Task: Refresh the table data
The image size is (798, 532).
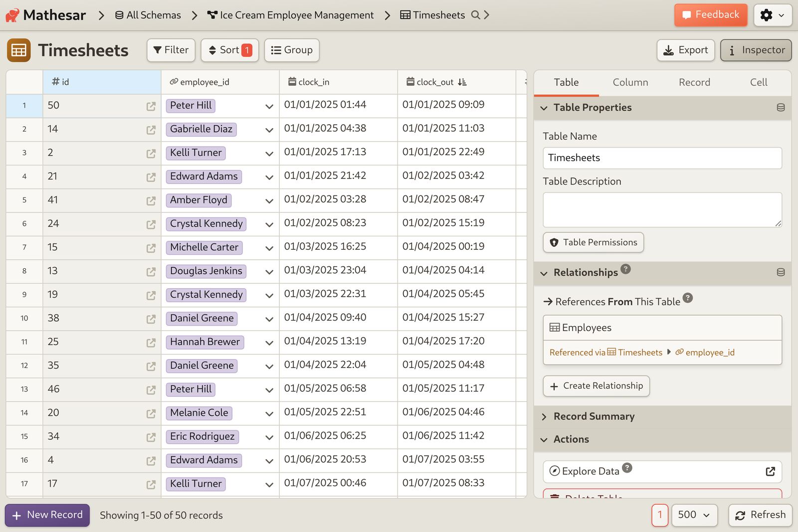Action: [760, 515]
